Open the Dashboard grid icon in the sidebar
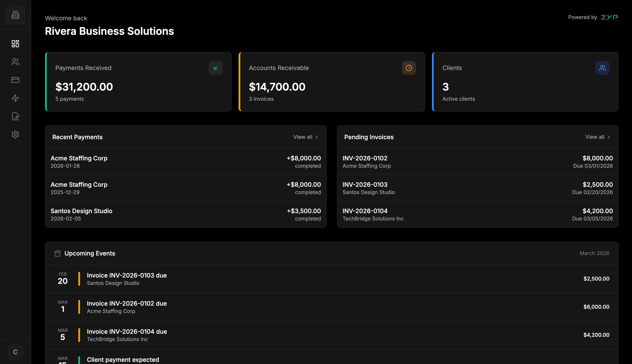Screen dimensions: 632x364 (x=15, y=43)
